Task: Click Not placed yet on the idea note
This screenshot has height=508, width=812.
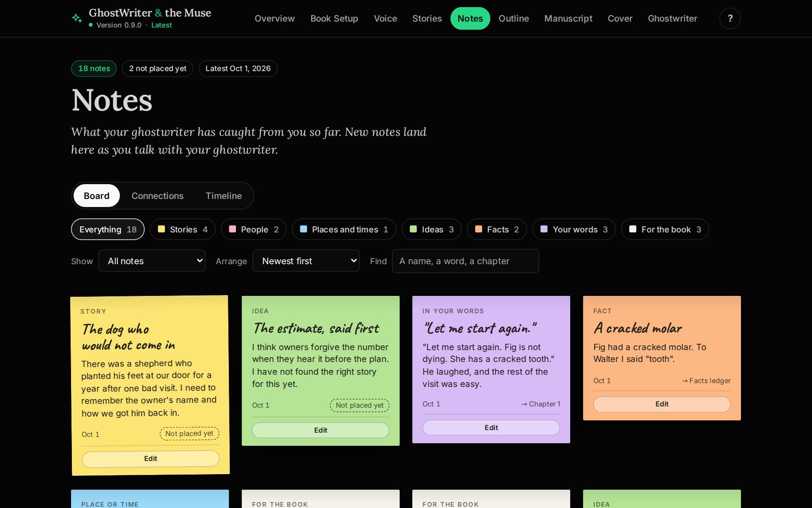Action: (x=359, y=405)
